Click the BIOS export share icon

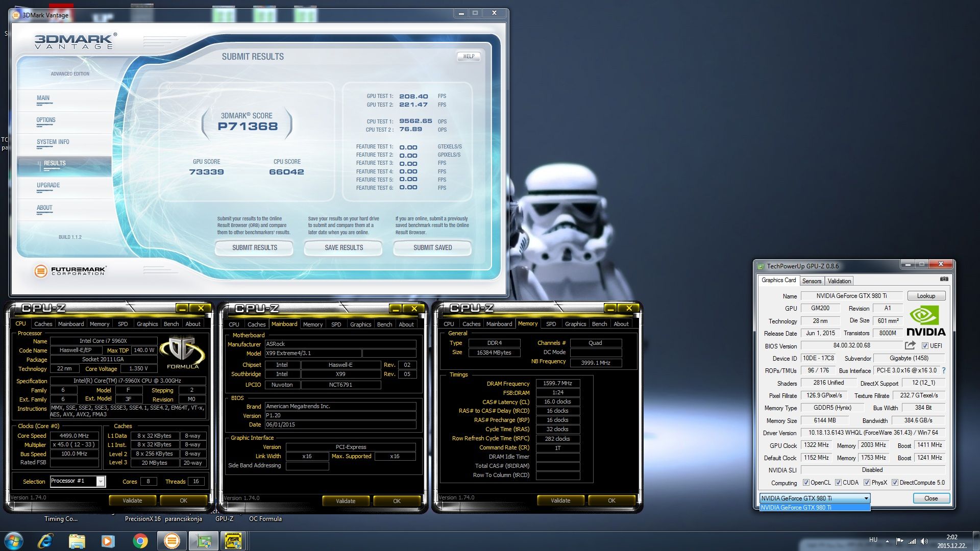point(910,345)
